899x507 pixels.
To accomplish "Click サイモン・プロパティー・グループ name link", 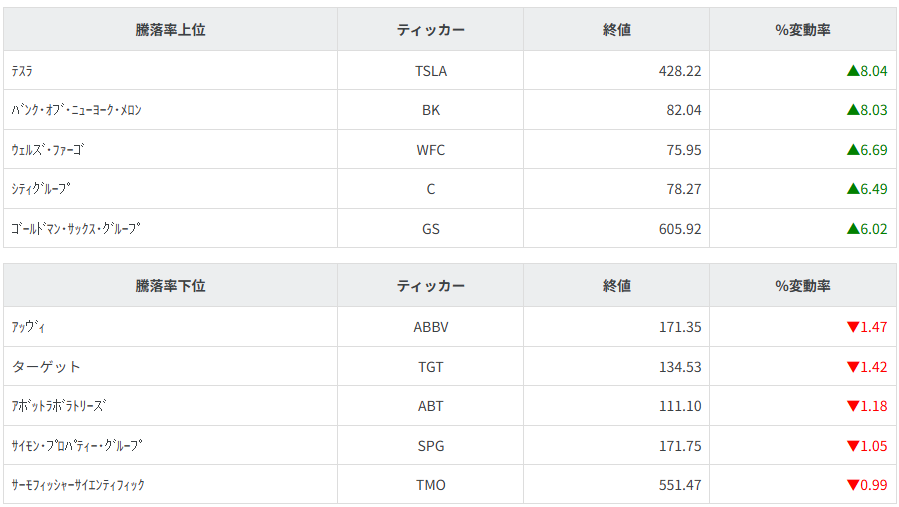I will click(x=77, y=446).
